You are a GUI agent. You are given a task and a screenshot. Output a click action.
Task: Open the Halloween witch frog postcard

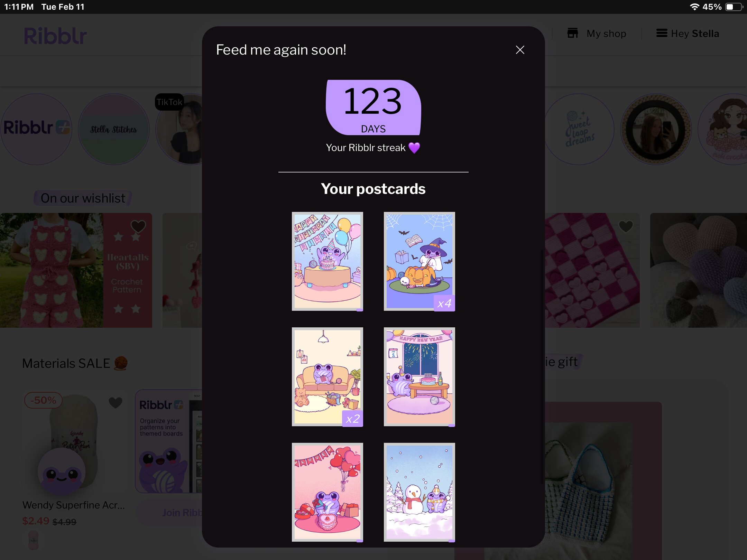(419, 261)
